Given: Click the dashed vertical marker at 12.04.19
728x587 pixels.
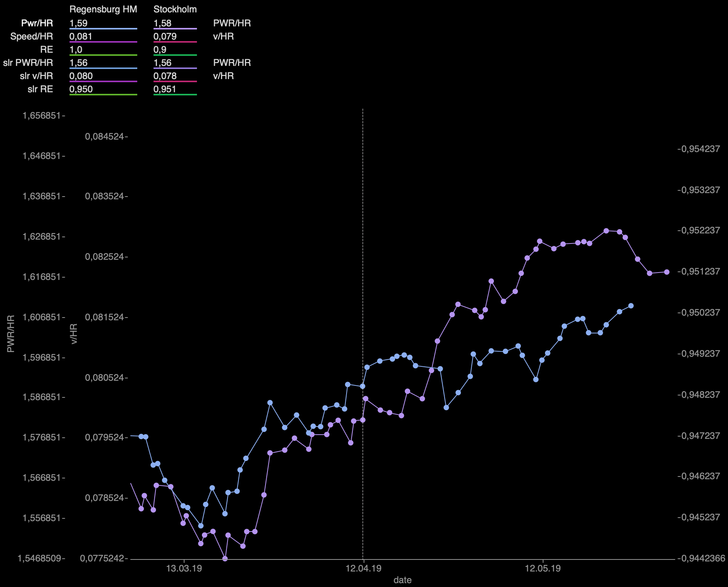Looking at the screenshot, I should [x=363, y=271].
